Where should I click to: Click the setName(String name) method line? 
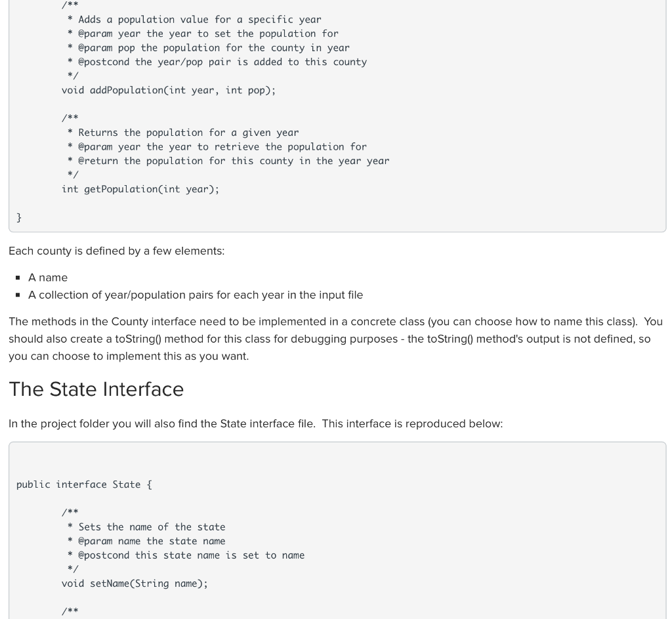(x=135, y=584)
